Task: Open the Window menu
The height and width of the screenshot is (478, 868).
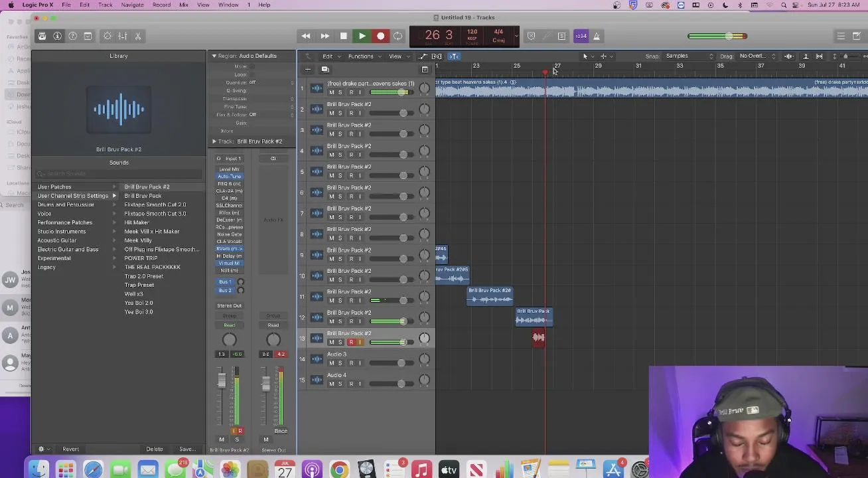Action: click(228, 5)
